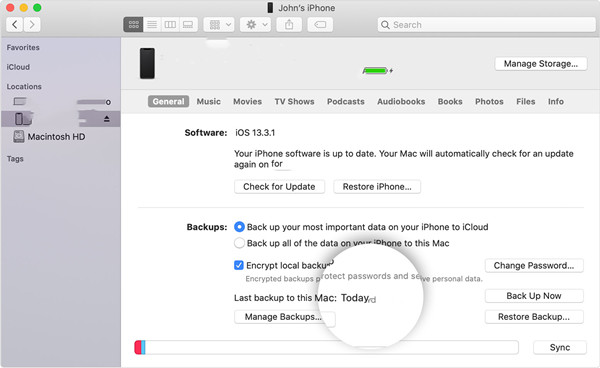This screenshot has width=600, height=368.
Task: Select the computer item in Locations
Action: 61,102
